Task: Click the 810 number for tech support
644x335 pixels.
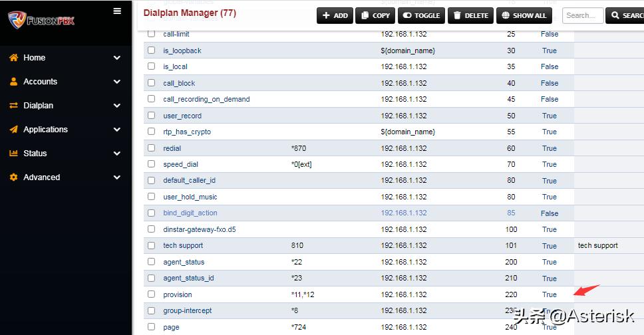Action: [297, 245]
